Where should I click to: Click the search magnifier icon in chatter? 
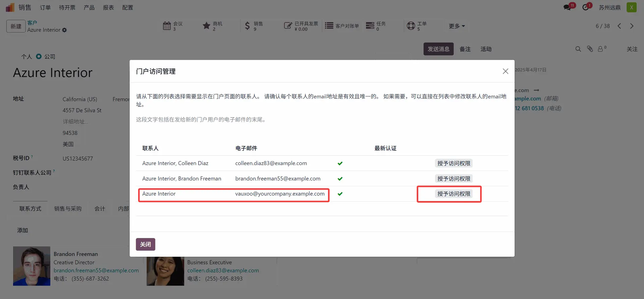578,49
